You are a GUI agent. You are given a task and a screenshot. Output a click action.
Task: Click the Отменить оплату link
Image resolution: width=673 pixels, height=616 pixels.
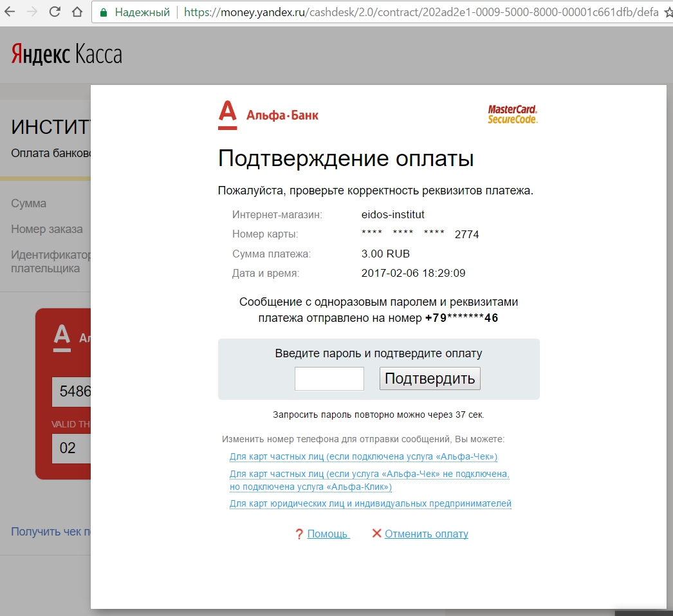point(426,534)
